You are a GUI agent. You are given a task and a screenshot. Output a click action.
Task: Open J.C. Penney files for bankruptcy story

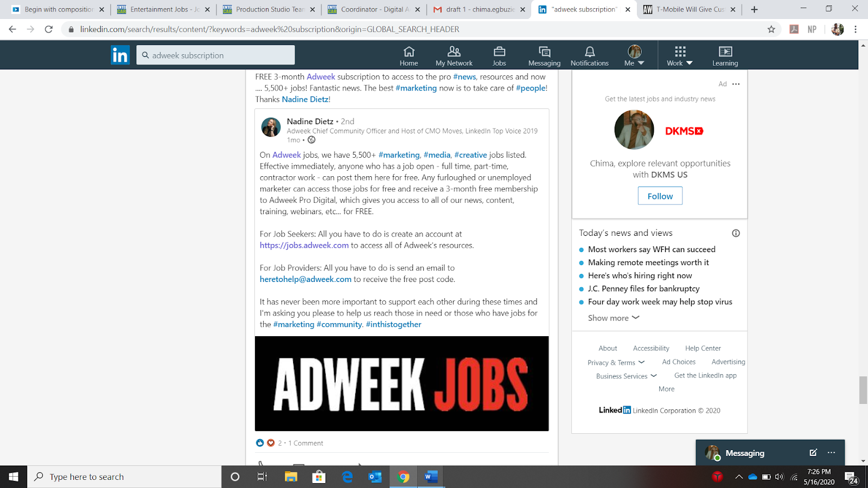644,288
